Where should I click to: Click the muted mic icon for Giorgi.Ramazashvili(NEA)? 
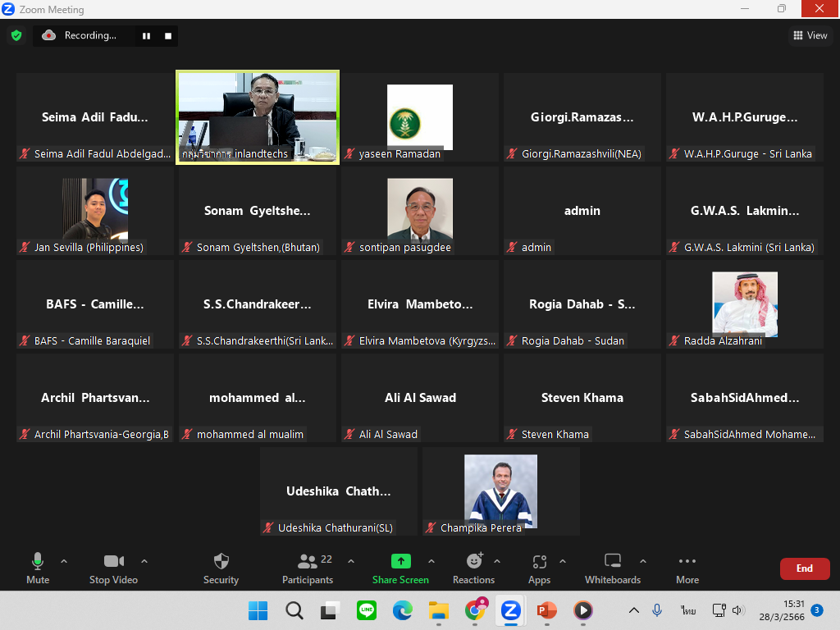pos(512,153)
